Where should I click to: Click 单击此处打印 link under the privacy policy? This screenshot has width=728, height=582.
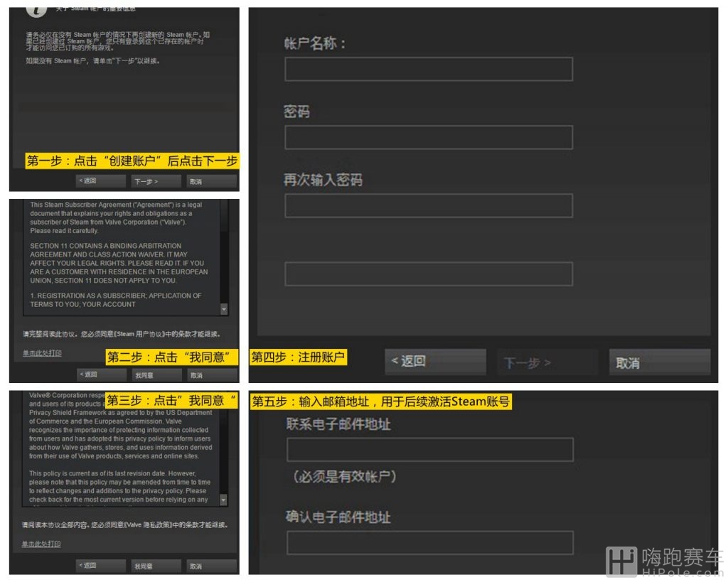pos(41,544)
